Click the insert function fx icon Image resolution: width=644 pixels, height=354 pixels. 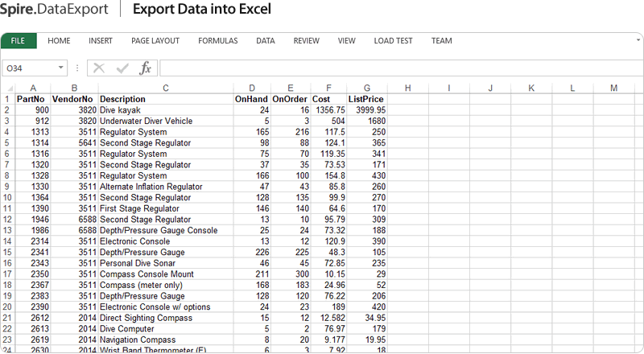pos(146,68)
